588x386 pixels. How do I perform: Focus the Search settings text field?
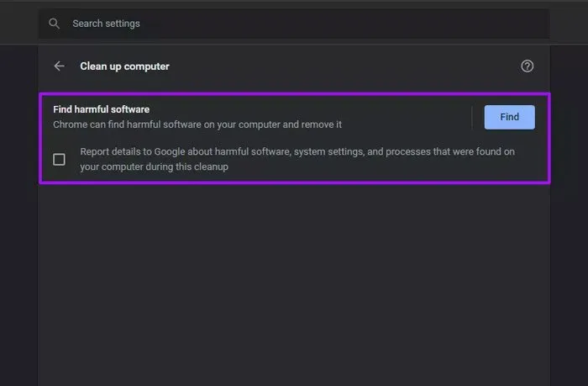(x=252, y=24)
